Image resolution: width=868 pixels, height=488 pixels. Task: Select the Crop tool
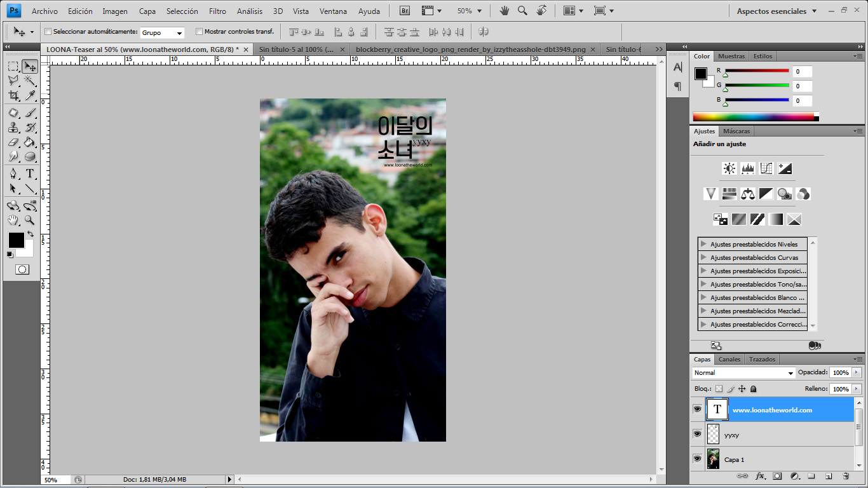13,95
